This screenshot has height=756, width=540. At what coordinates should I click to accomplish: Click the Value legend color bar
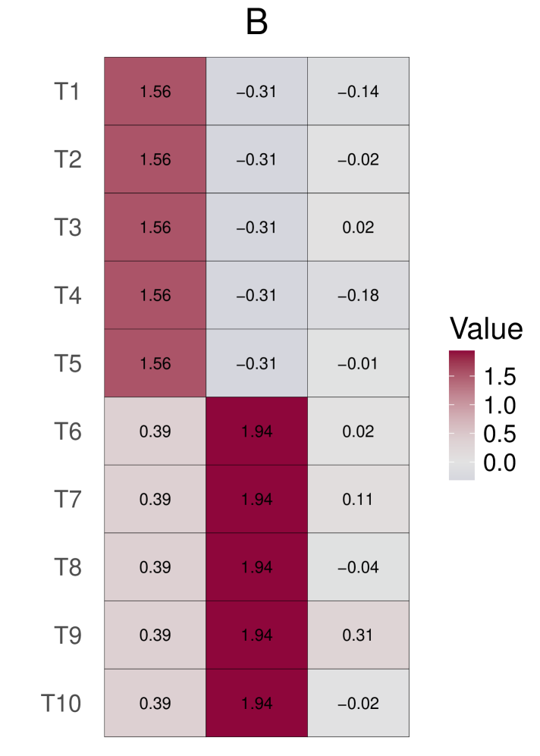coord(462,416)
